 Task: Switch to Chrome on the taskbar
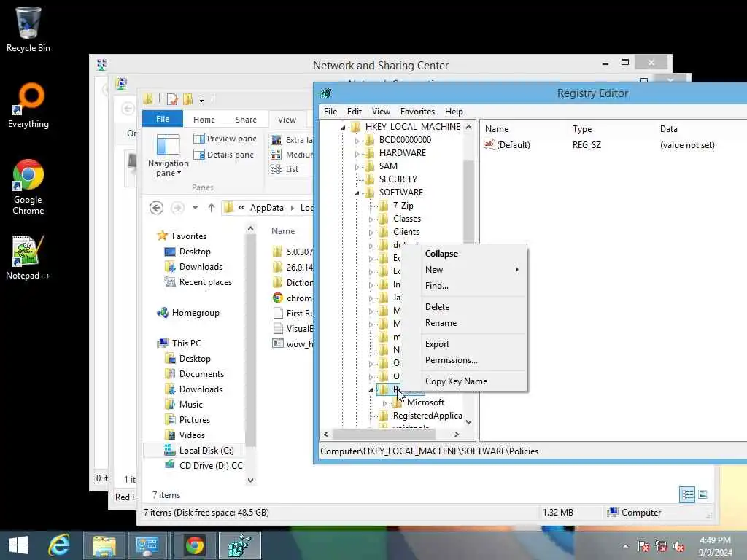pyautogui.click(x=194, y=545)
